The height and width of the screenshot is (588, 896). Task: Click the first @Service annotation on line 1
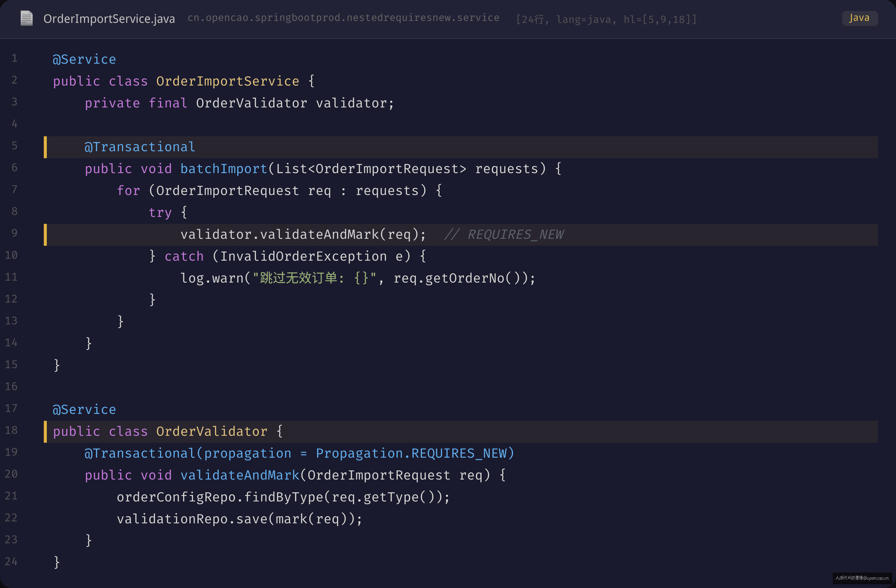coord(84,59)
